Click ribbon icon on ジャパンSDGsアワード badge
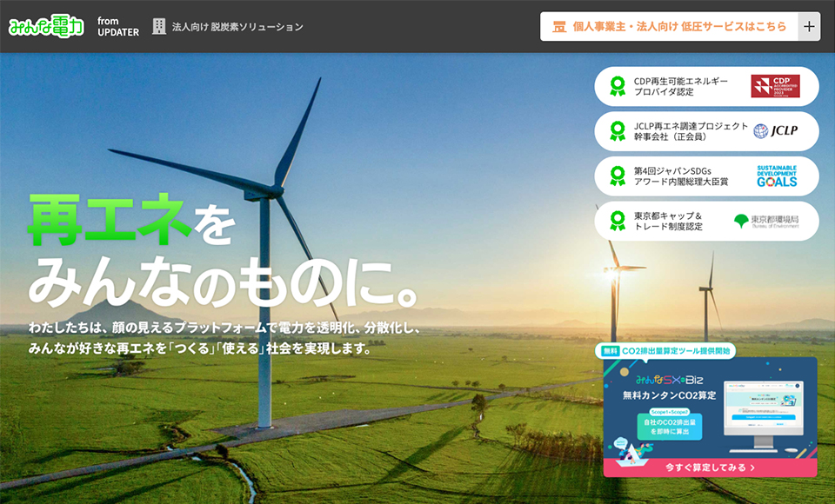 [x=618, y=176]
